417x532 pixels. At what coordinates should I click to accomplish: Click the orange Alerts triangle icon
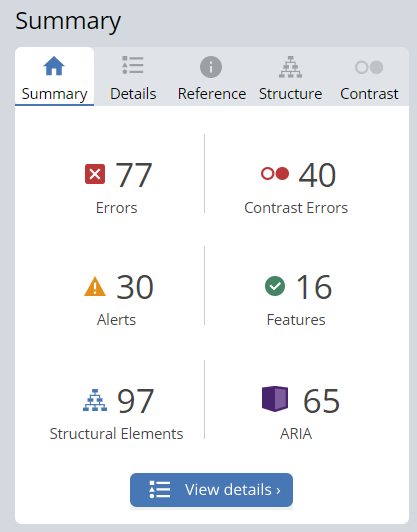click(95, 287)
